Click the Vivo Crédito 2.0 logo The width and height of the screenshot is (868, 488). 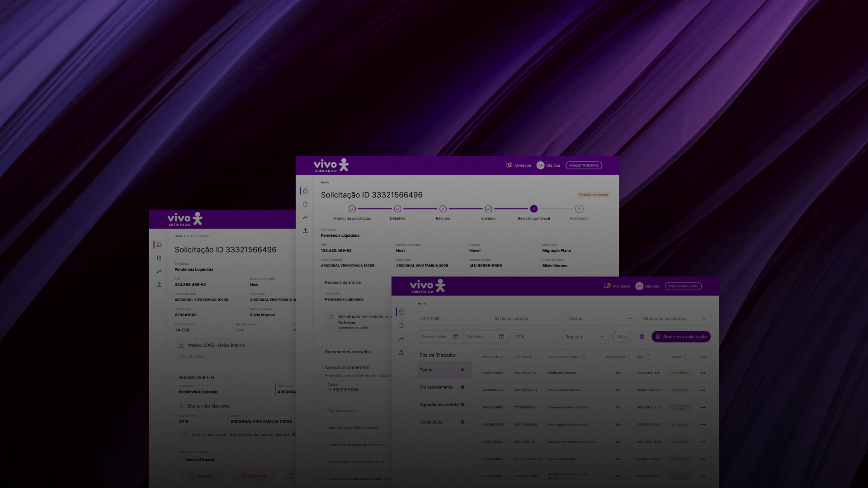tap(427, 286)
